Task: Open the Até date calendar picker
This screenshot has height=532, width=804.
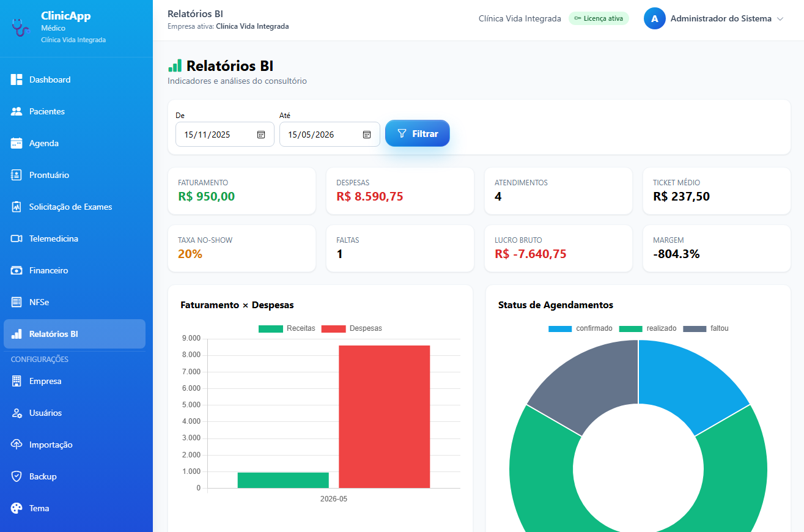Action: point(367,135)
